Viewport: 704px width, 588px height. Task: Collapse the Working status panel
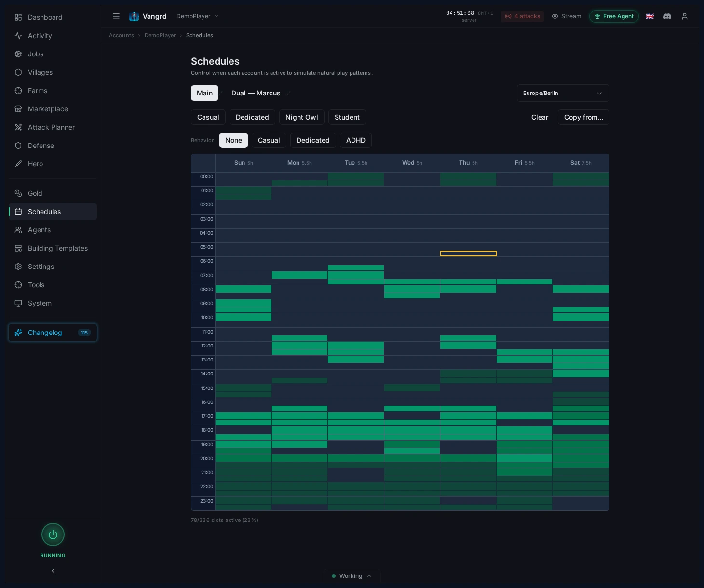(x=369, y=575)
